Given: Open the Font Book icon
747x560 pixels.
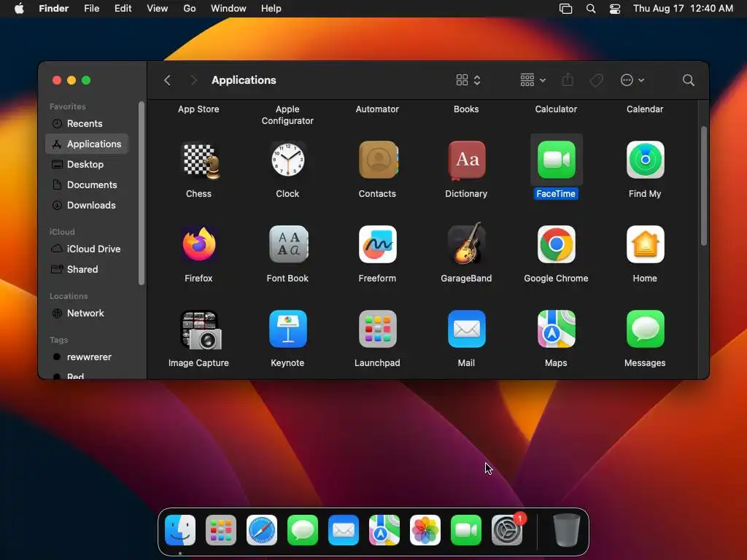Looking at the screenshot, I should (289, 244).
